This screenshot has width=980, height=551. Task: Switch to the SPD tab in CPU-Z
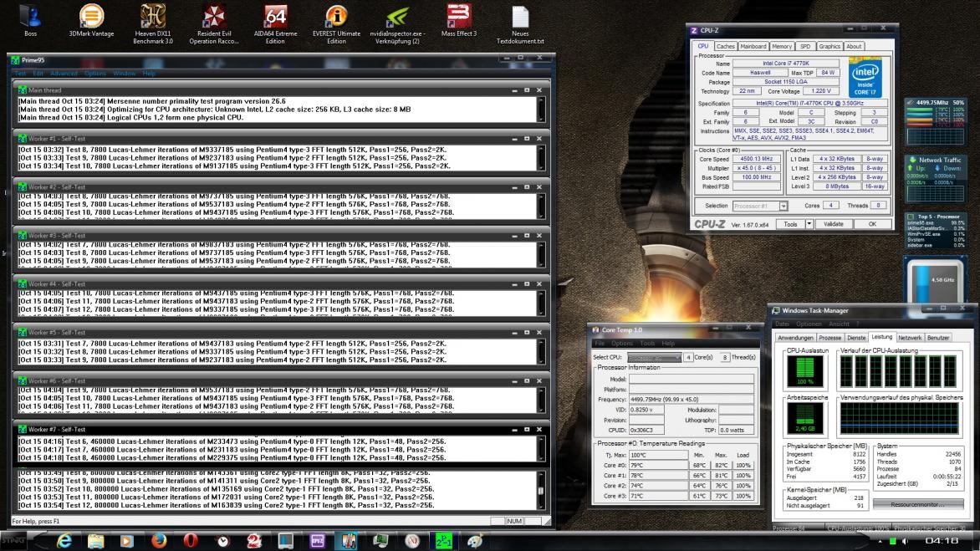coord(805,46)
